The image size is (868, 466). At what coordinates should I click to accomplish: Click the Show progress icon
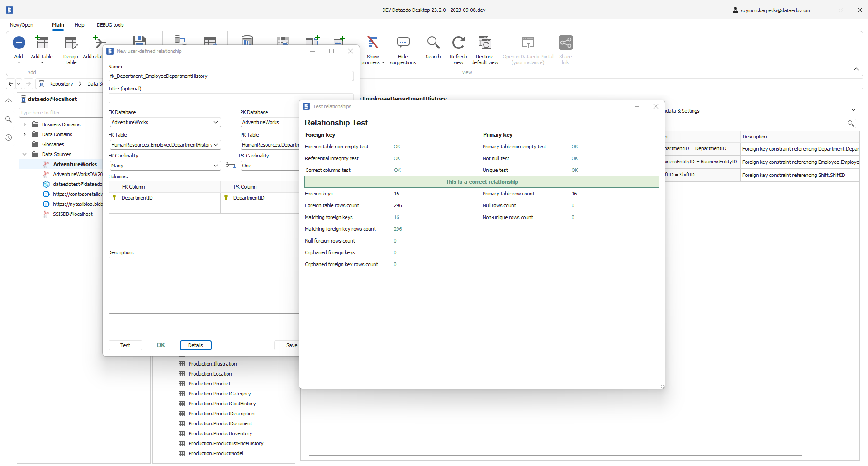tap(373, 43)
